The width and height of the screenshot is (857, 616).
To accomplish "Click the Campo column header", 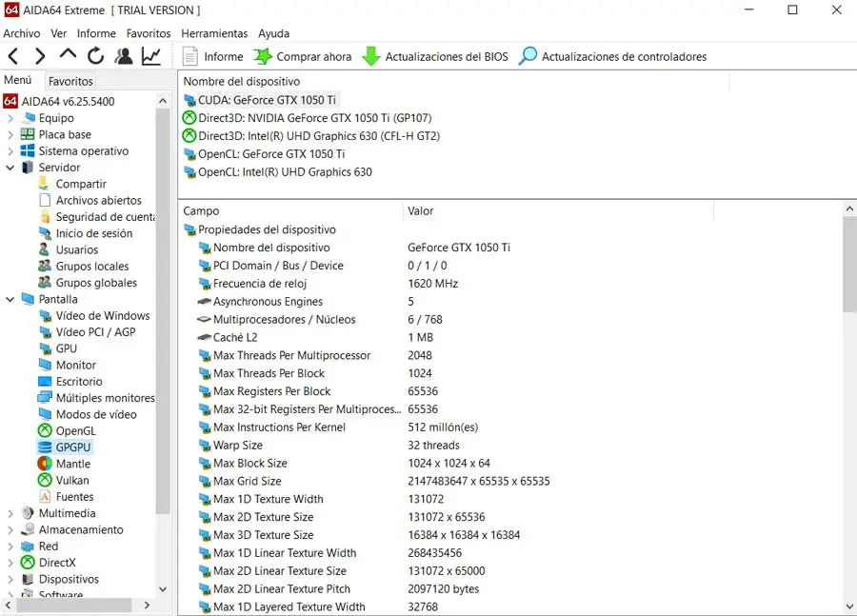I will coord(290,211).
